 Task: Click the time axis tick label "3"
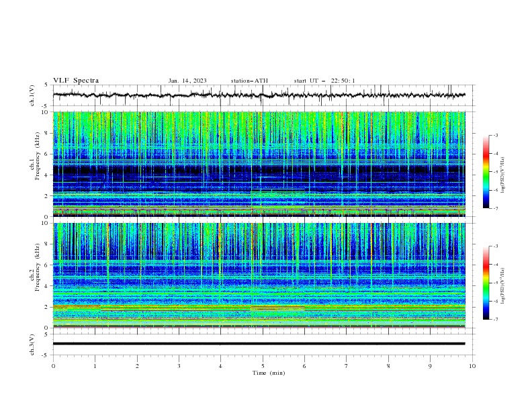coord(179,366)
